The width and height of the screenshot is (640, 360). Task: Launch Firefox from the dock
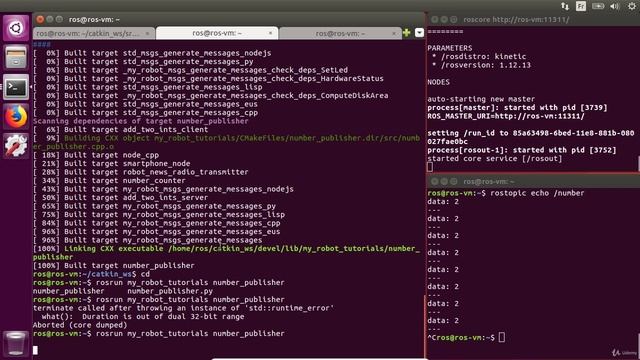[x=16, y=116]
